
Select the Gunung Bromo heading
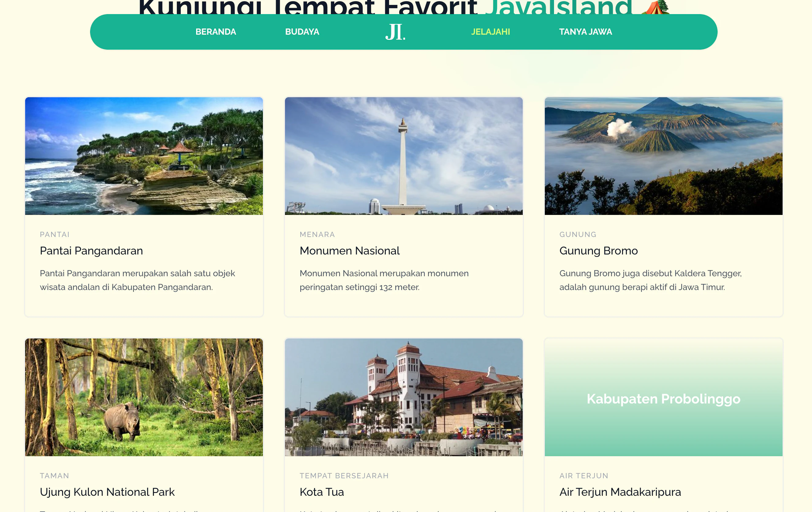(x=598, y=251)
